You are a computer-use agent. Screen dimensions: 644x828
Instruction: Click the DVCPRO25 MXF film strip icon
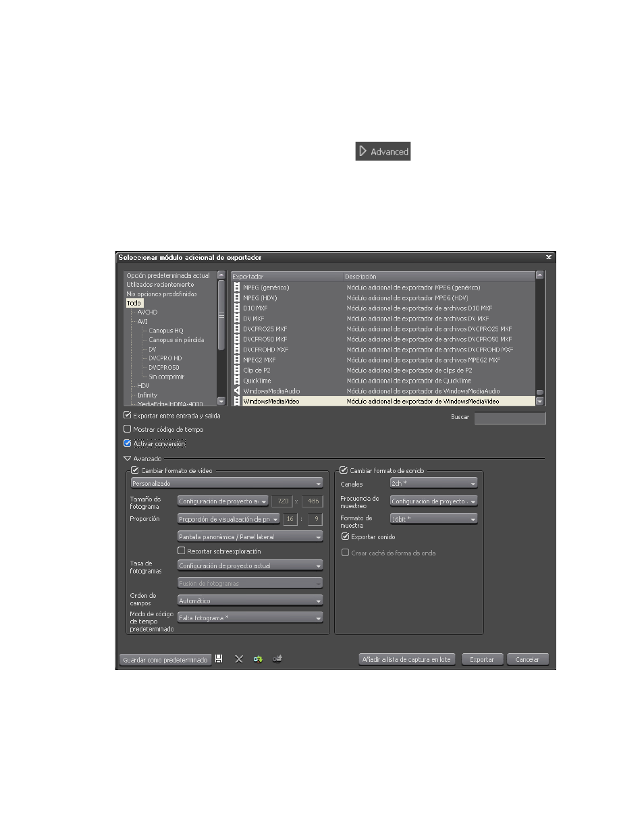[x=237, y=329]
